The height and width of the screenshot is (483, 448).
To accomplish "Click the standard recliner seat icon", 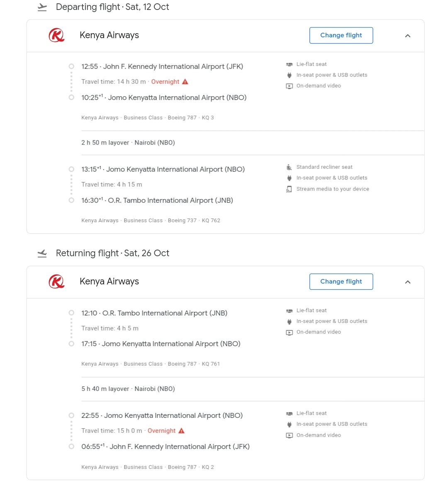I will tap(289, 167).
